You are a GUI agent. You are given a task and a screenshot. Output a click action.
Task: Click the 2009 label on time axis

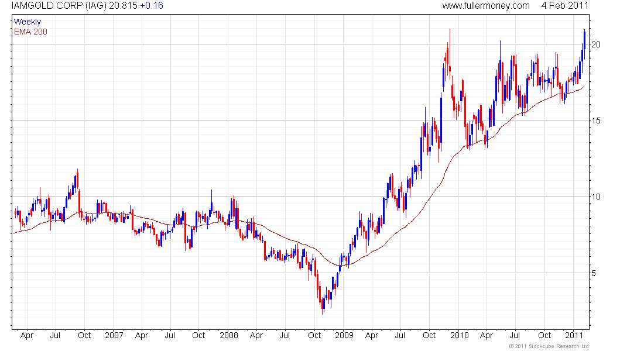[x=344, y=336]
